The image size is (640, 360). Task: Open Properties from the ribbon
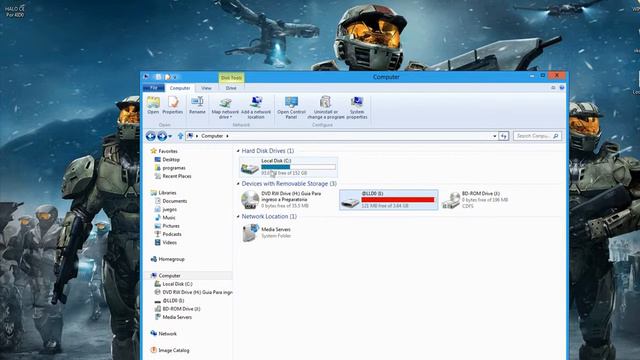(173, 105)
